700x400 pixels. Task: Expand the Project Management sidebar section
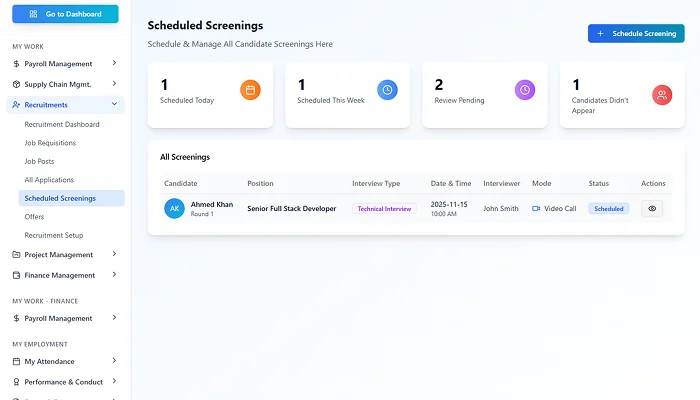pos(114,255)
